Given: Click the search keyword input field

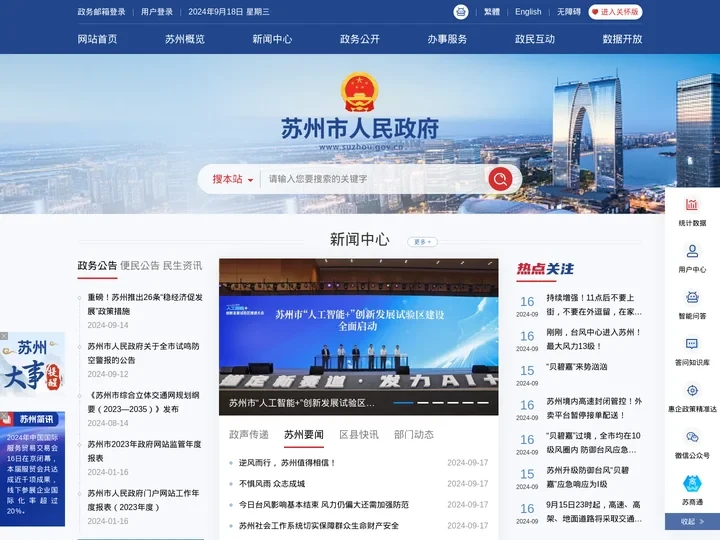Looking at the screenshot, I should pyautogui.click(x=374, y=179).
